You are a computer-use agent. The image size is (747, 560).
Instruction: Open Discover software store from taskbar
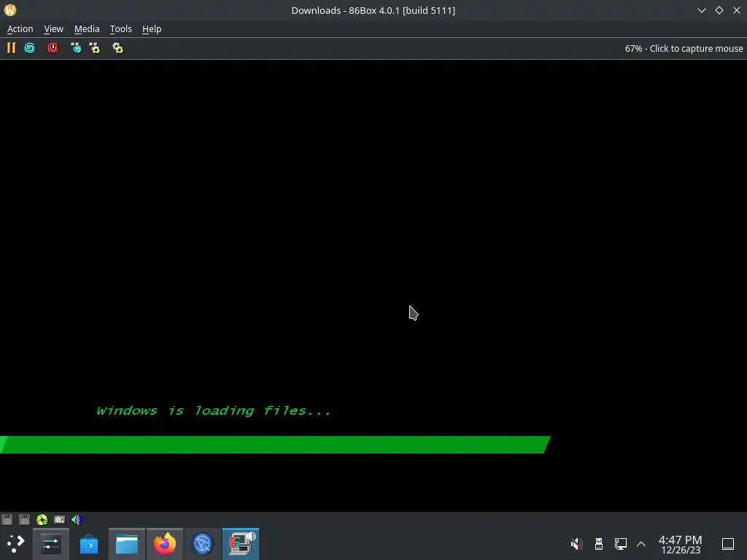88,544
